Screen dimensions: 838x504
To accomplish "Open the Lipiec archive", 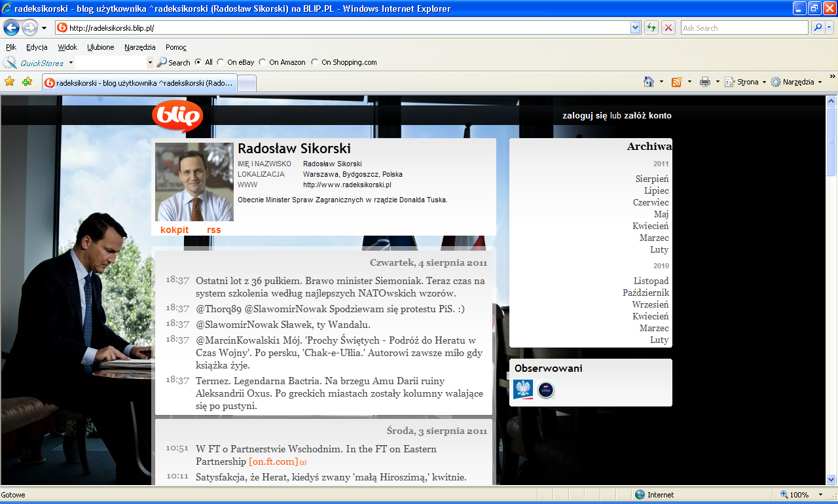I will 657,190.
